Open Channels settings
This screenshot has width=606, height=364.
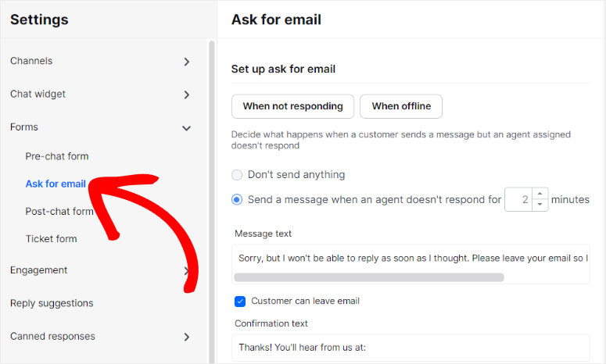coord(31,61)
